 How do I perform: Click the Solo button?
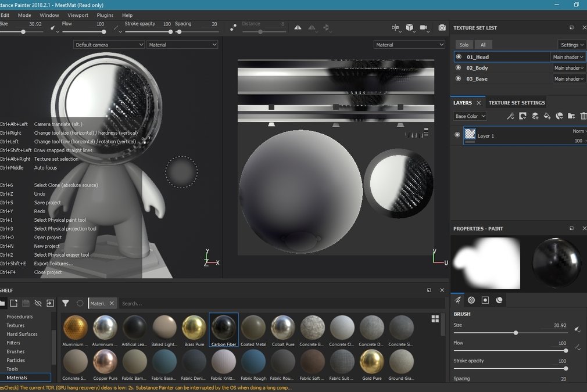coord(464,45)
